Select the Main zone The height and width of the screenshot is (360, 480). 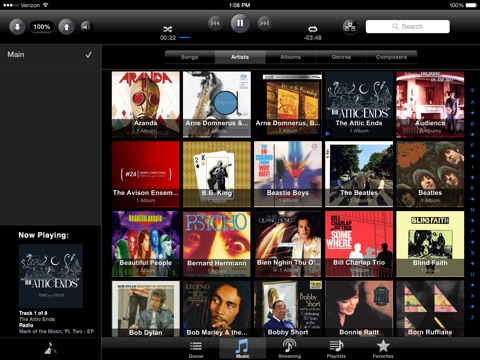[51, 55]
